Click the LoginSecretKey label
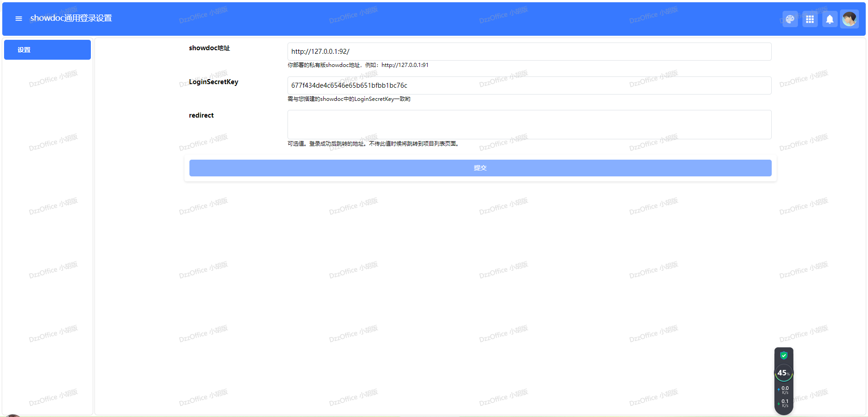Viewport: 868px width, 417px height. [213, 82]
